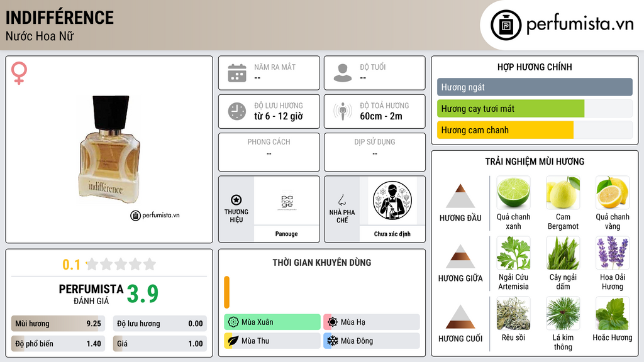This screenshot has width=644, height=362.
Task: Click the Hương cay tươi mát green bar
Action: coord(511,109)
